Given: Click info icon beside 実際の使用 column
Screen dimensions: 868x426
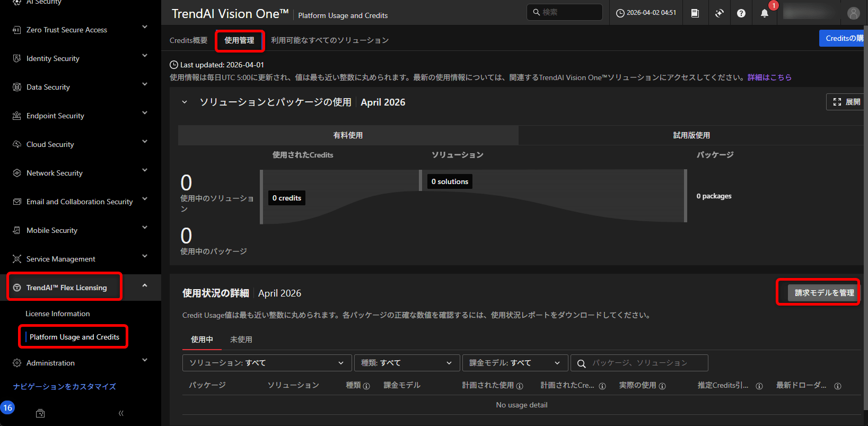Looking at the screenshot, I should click(x=662, y=386).
